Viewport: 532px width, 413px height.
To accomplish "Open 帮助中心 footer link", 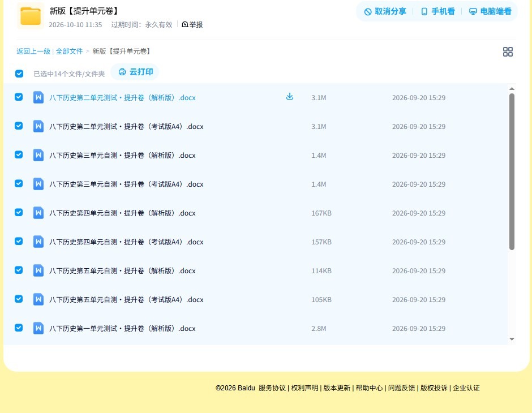I will click(369, 388).
